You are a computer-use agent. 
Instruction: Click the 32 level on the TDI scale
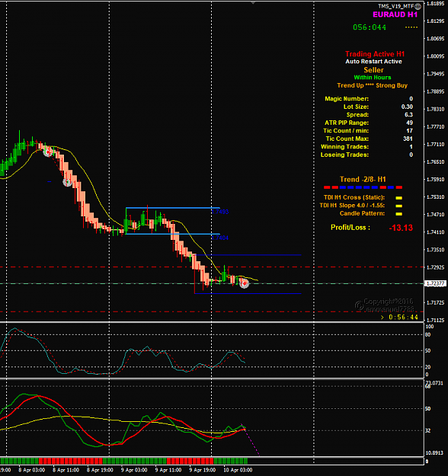coord(427,430)
